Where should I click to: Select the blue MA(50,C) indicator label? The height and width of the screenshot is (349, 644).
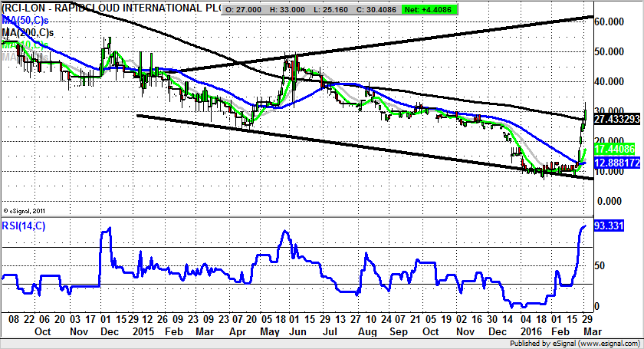click(28, 21)
